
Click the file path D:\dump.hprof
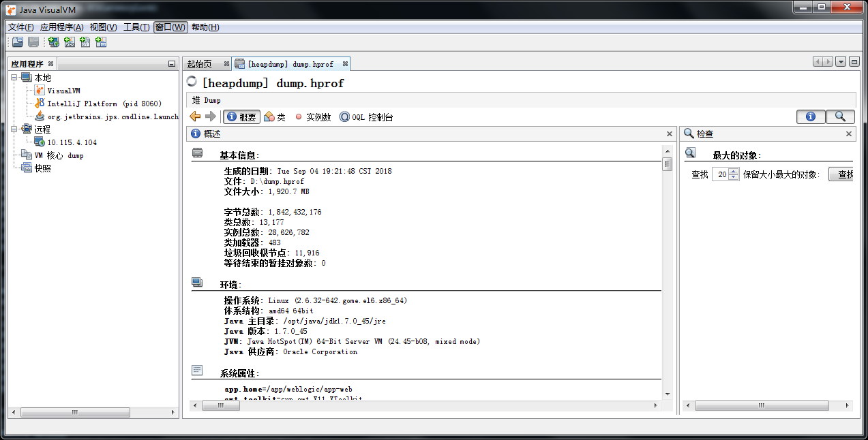[x=277, y=182]
